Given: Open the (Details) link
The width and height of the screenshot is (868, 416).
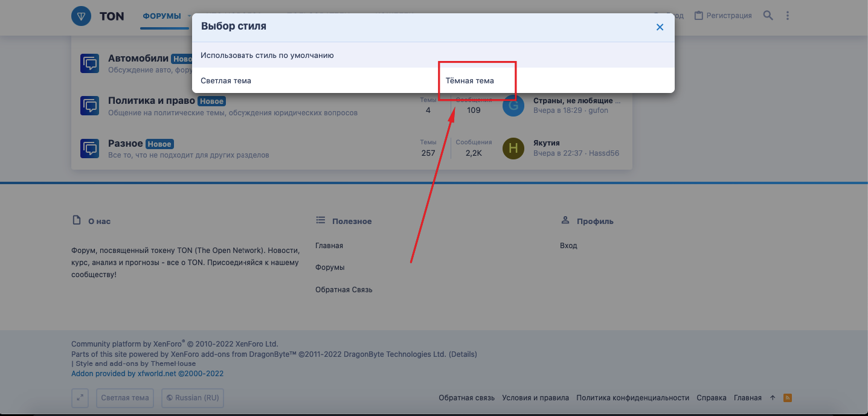Looking at the screenshot, I should pos(463,354).
